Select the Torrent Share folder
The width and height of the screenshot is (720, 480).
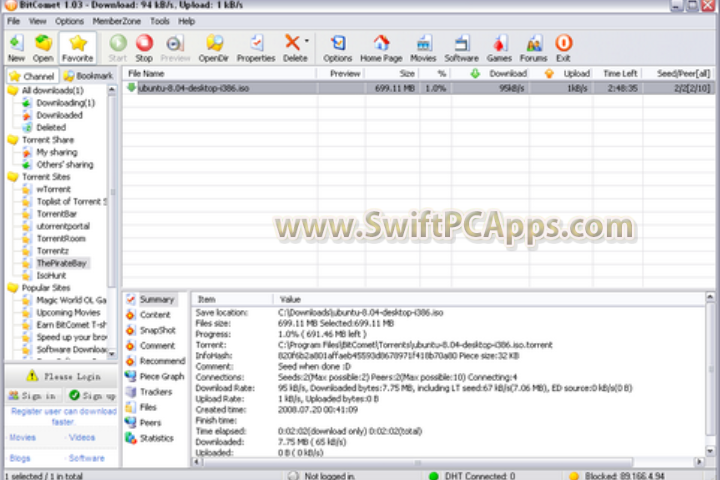click(48, 140)
